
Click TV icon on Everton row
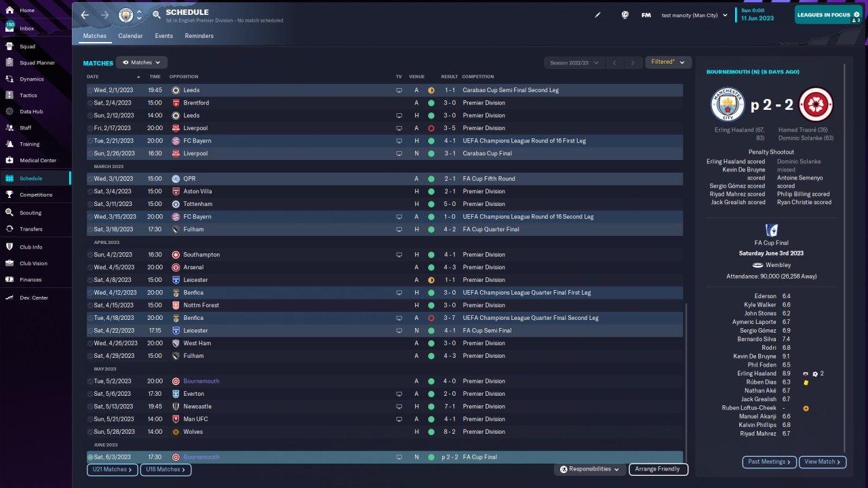[x=399, y=394]
